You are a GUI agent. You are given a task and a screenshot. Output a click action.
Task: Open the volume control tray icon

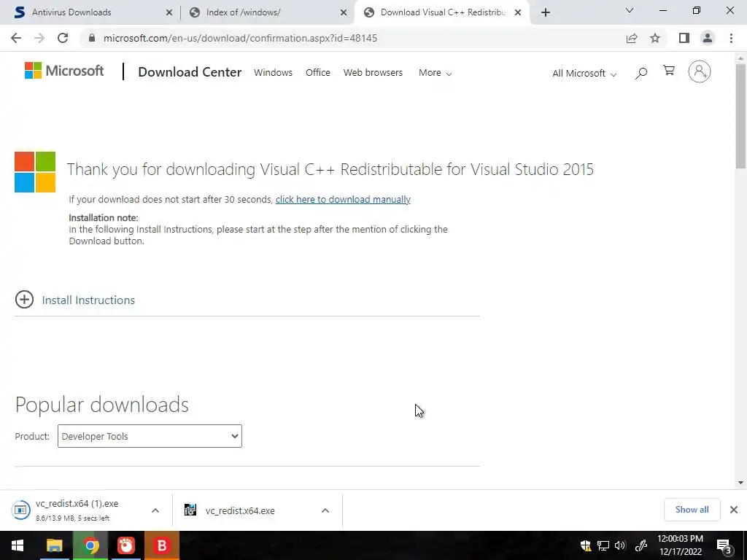[620, 545]
